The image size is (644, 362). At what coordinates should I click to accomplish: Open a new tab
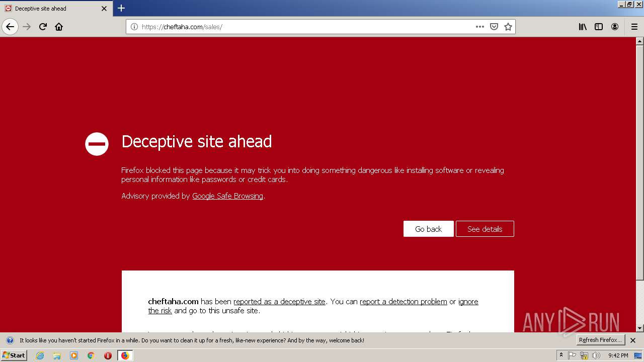click(x=121, y=8)
